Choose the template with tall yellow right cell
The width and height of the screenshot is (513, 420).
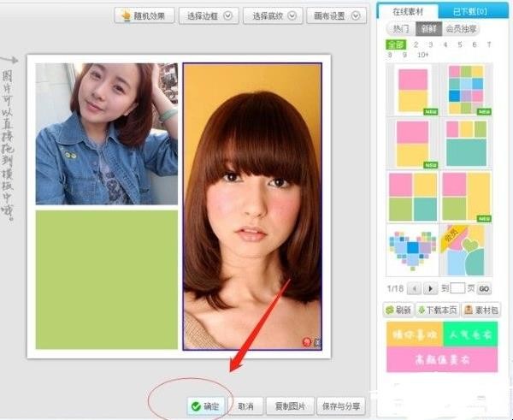pyautogui.click(x=466, y=197)
